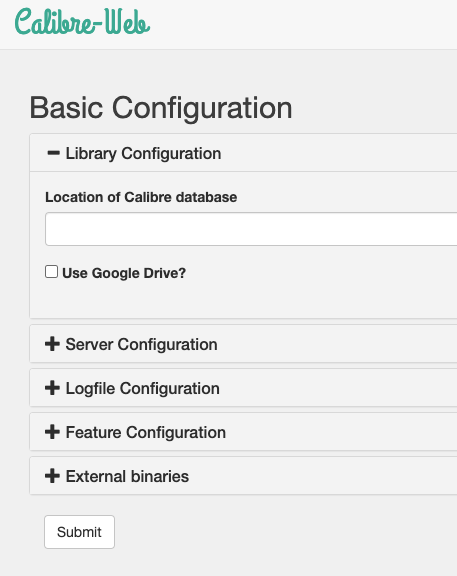
Task: Enable the Use Google Drive checkbox
Action: [x=51, y=272]
